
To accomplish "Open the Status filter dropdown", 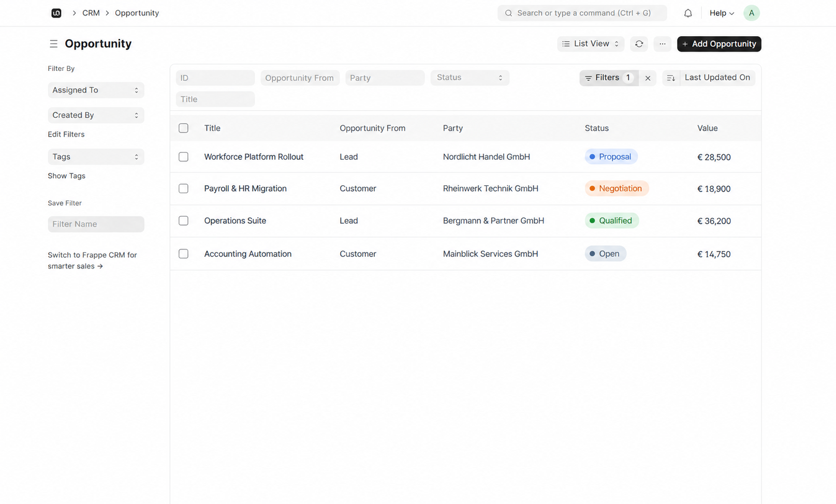I will pyautogui.click(x=470, y=78).
